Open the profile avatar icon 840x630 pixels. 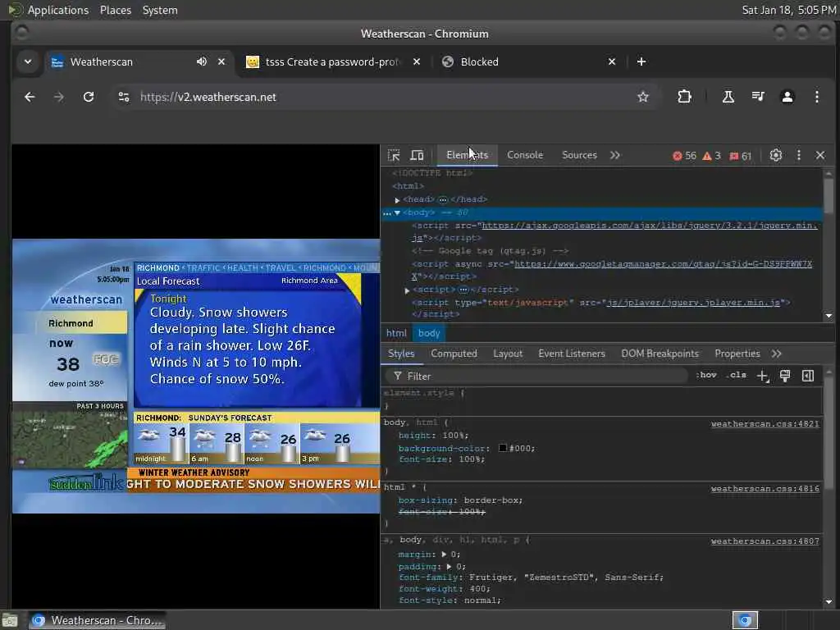click(x=787, y=97)
